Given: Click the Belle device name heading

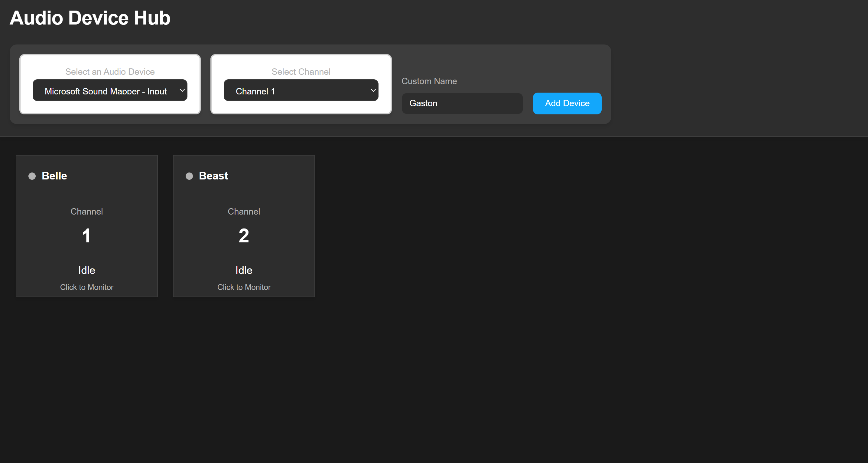Looking at the screenshot, I should [x=54, y=176].
